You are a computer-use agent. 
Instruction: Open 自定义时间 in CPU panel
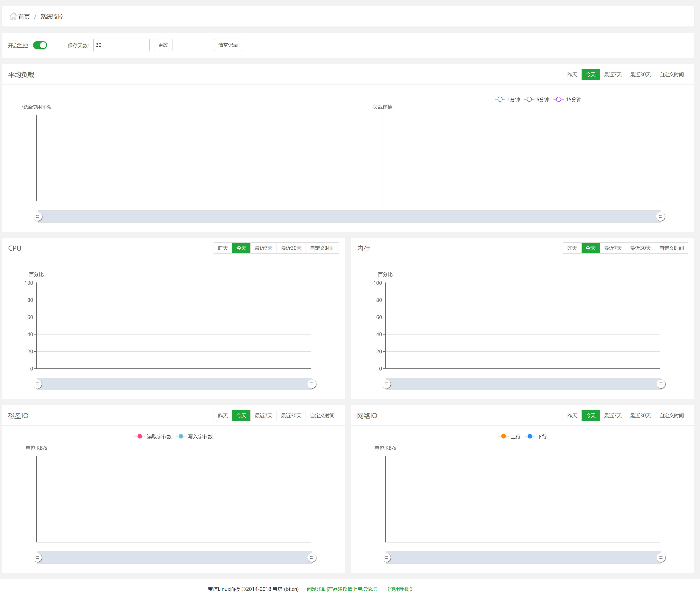pyautogui.click(x=322, y=248)
